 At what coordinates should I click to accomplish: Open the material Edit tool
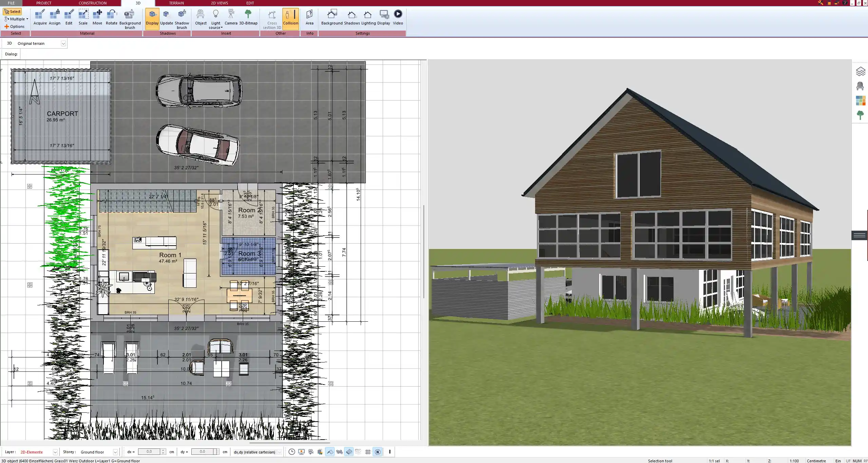click(x=69, y=18)
